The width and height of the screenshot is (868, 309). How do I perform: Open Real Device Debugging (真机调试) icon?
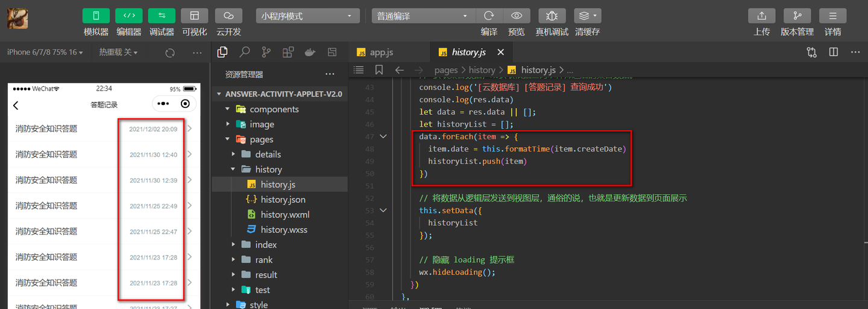click(552, 16)
